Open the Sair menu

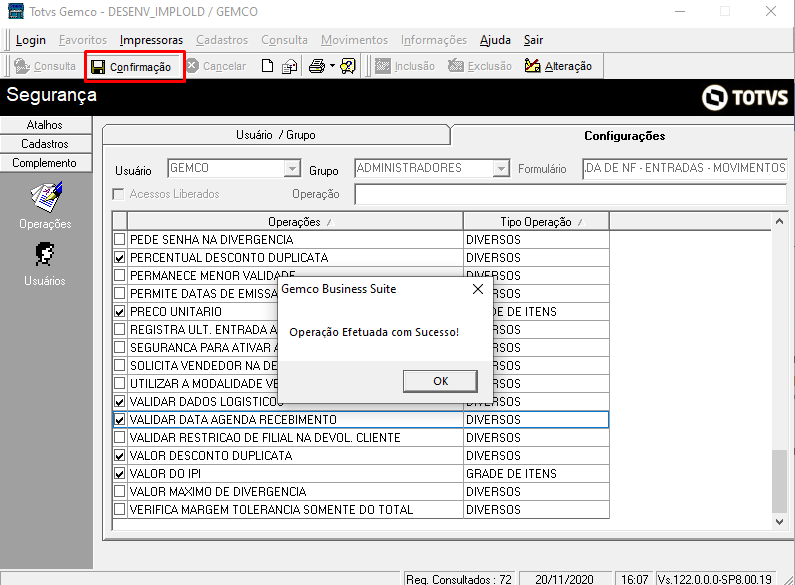point(533,40)
